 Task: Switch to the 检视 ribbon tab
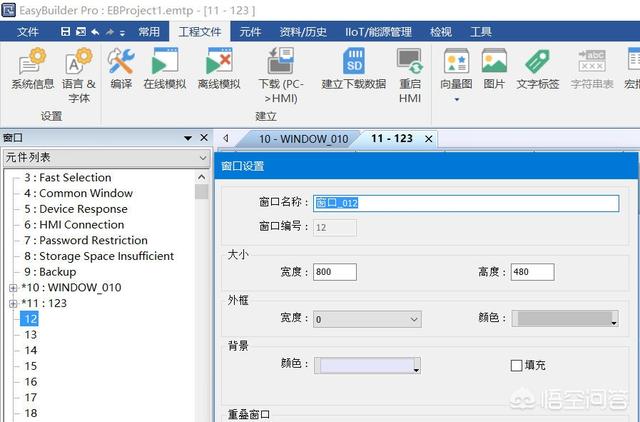click(x=441, y=31)
